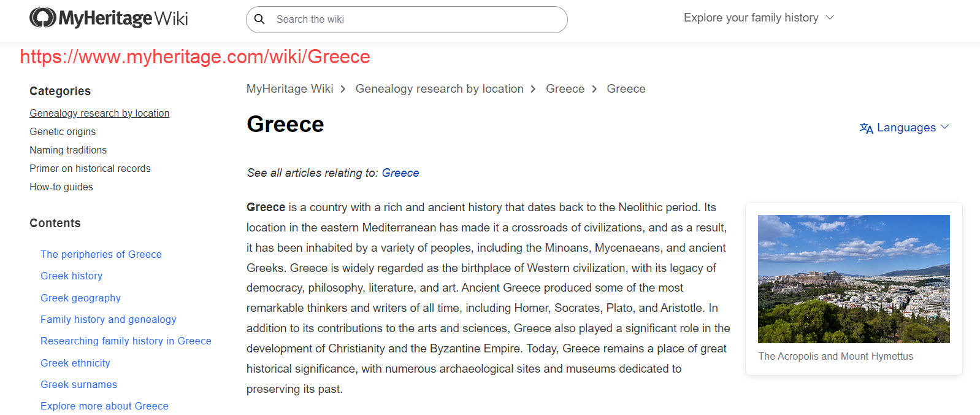Click inside the Search the wiki field

coord(407,19)
